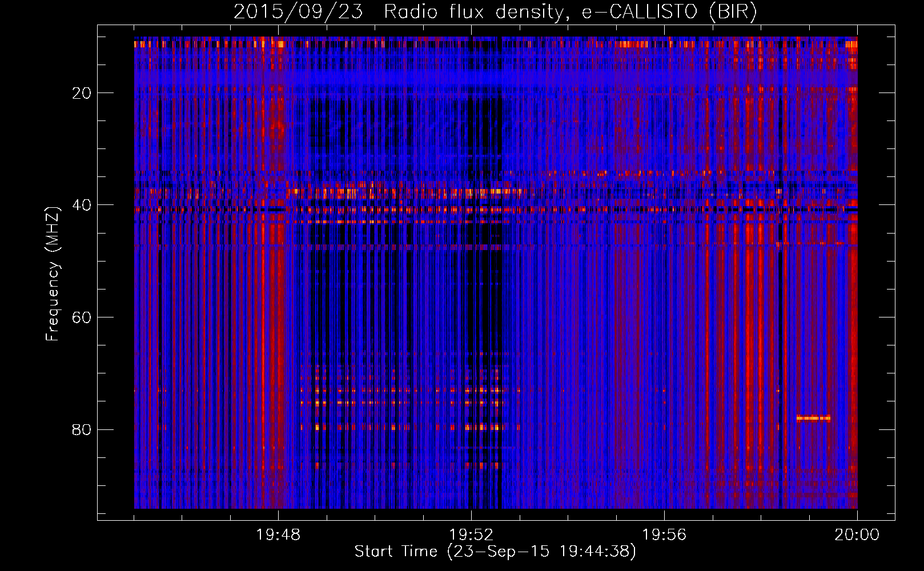Click the '60' frequency tick label
The height and width of the screenshot is (571, 924).
point(82,317)
